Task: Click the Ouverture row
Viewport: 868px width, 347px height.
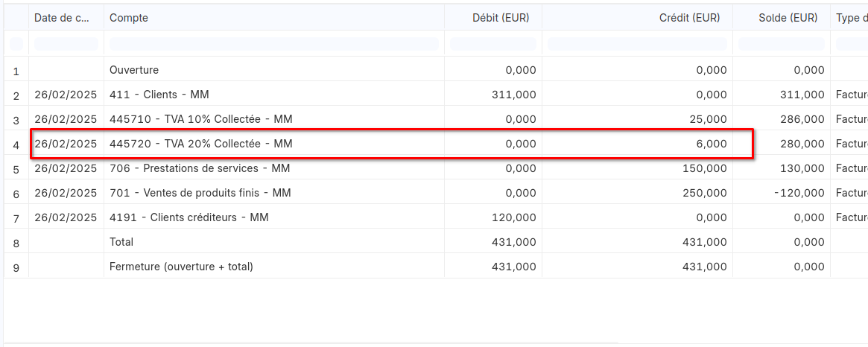Action: click(434, 70)
